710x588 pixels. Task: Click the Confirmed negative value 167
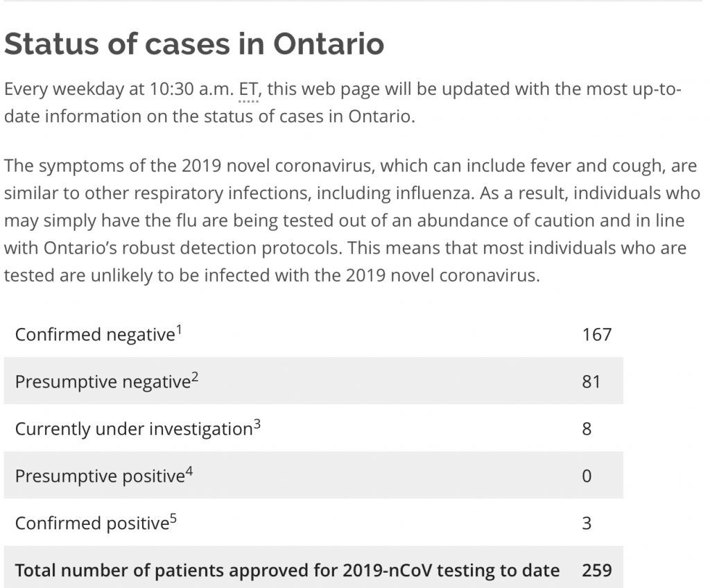[597, 335]
